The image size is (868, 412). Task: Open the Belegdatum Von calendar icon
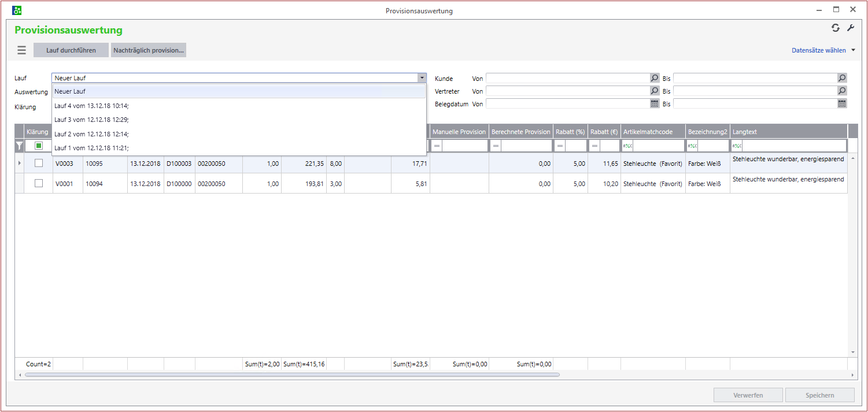point(655,103)
